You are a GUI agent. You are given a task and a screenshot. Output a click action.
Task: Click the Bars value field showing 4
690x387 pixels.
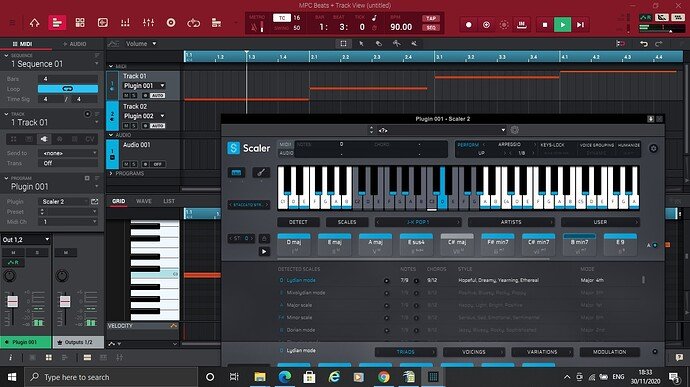(68, 79)
